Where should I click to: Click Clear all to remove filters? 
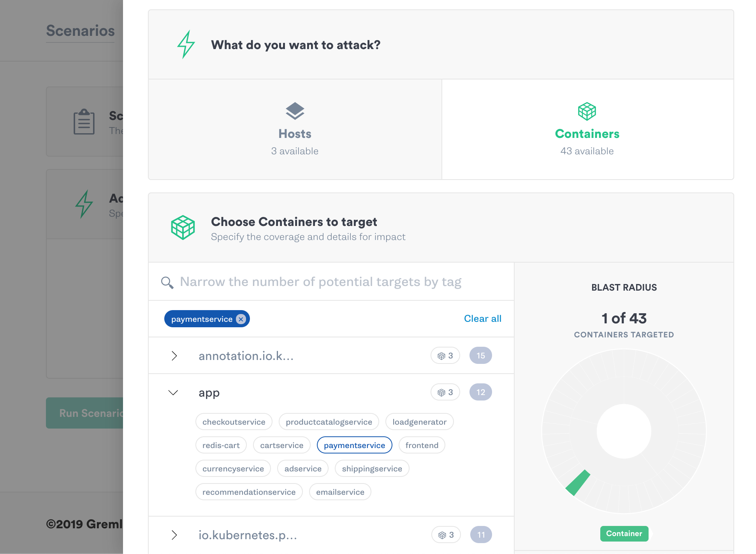(482, 318)
